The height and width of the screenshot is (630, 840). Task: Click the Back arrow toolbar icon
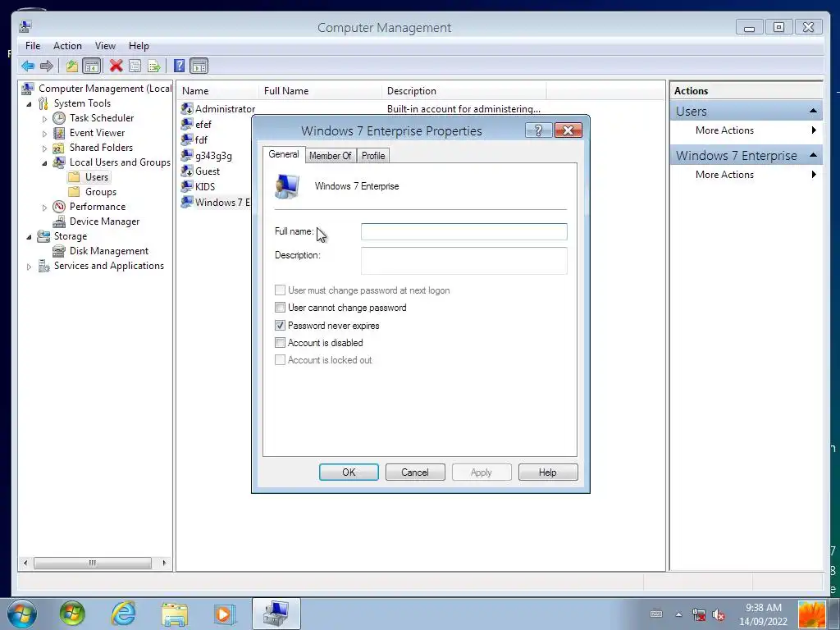pos(28,66)
